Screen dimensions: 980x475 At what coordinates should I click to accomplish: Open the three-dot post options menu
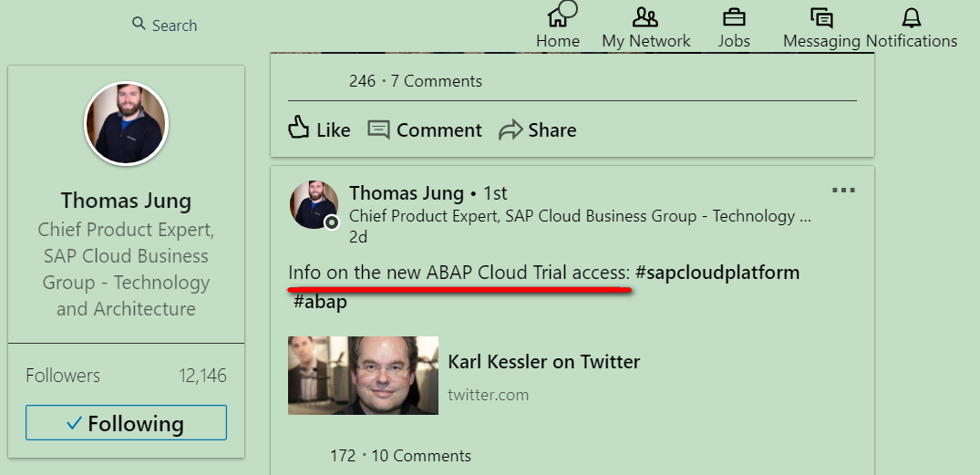[x=844, y=190]
